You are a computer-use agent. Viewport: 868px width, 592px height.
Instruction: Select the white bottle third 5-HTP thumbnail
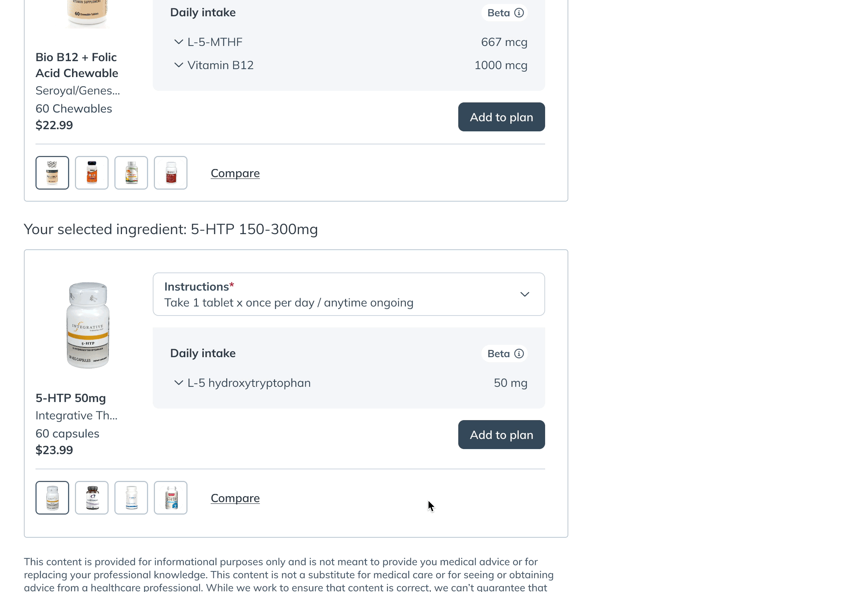pyautogui.click(x=131, y=498)
